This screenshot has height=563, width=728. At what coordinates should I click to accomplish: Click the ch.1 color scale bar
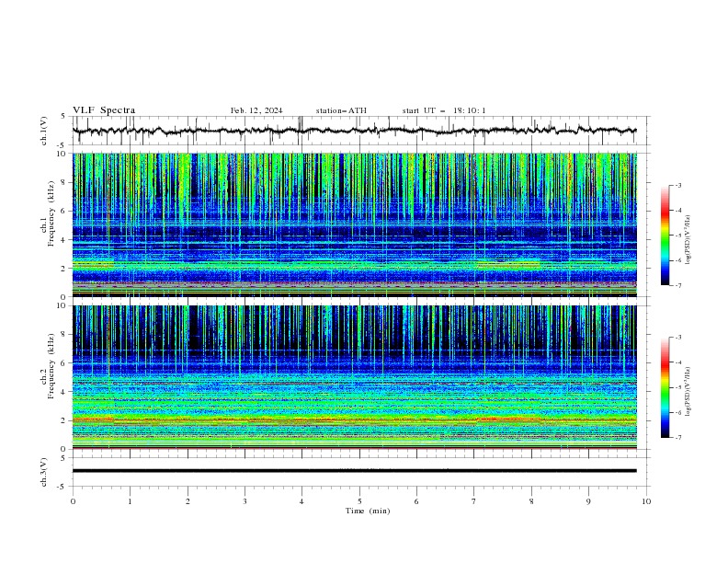(x=665, y=235)
